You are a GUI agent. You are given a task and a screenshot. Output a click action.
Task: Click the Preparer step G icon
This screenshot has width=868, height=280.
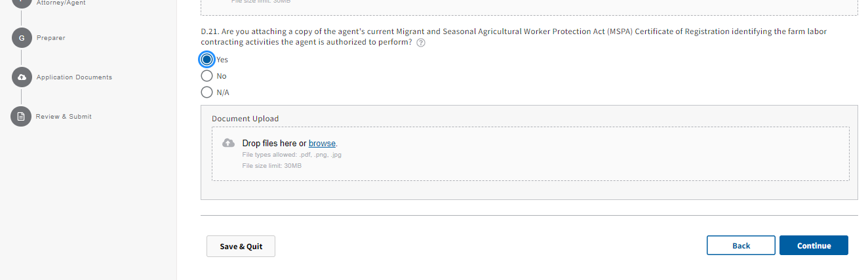[x=21, y=38]
